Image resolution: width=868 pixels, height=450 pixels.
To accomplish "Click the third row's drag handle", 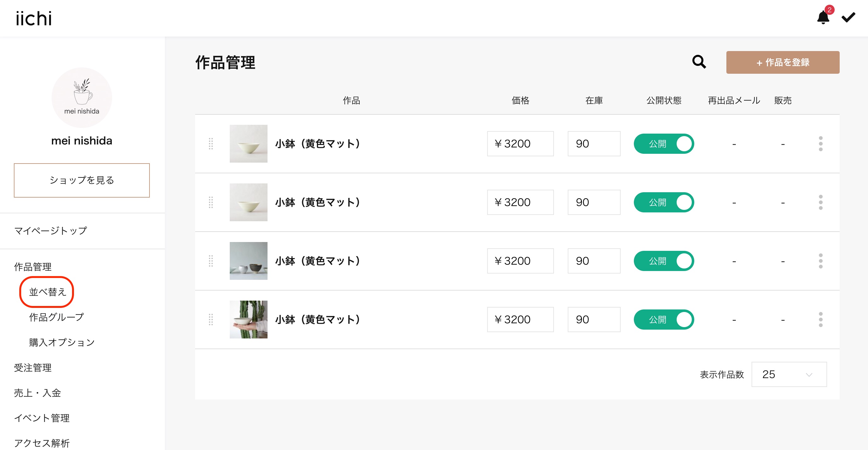I will tap(211, 261).
